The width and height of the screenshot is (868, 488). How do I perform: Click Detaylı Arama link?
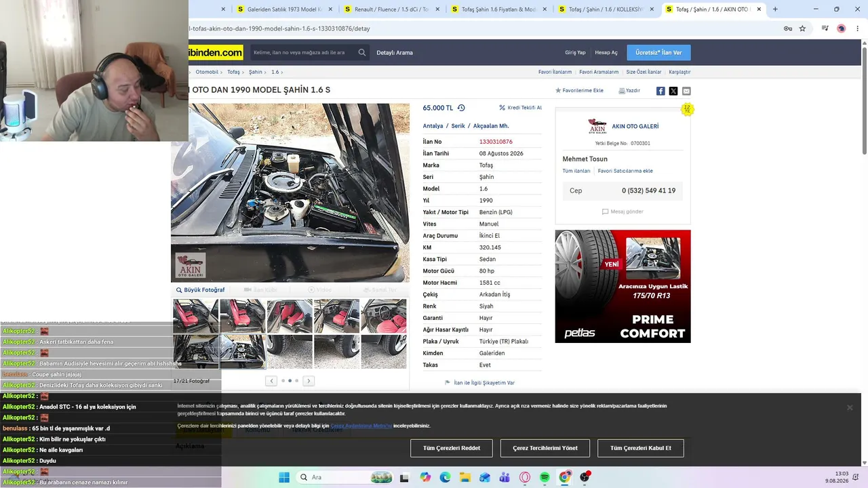395,53
